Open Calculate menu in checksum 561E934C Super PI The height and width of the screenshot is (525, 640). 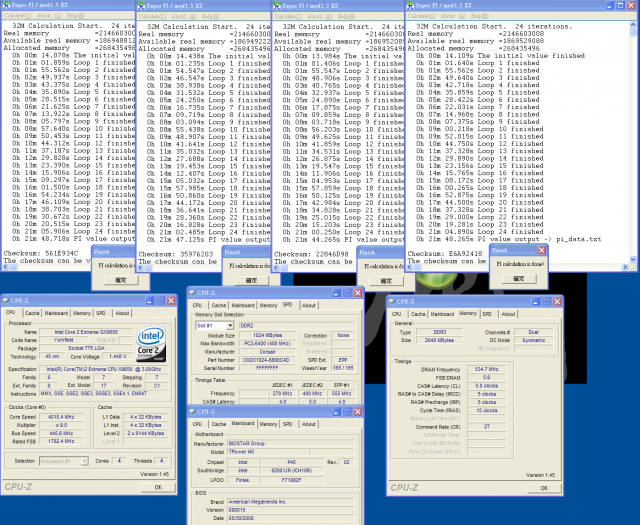[x=18, y=16]
